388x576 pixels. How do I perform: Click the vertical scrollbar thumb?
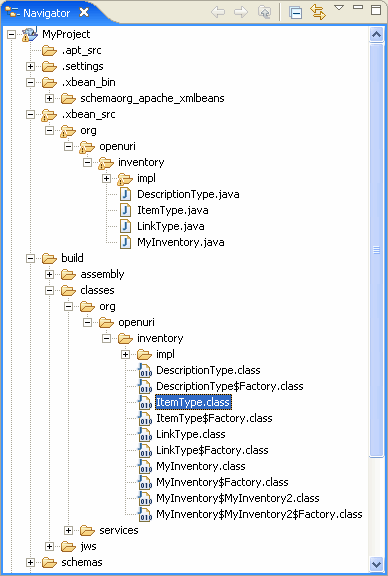[x=376, y=251]
